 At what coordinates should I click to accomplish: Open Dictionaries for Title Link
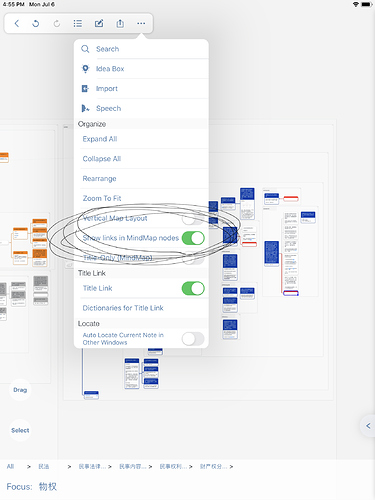point(141,308)
